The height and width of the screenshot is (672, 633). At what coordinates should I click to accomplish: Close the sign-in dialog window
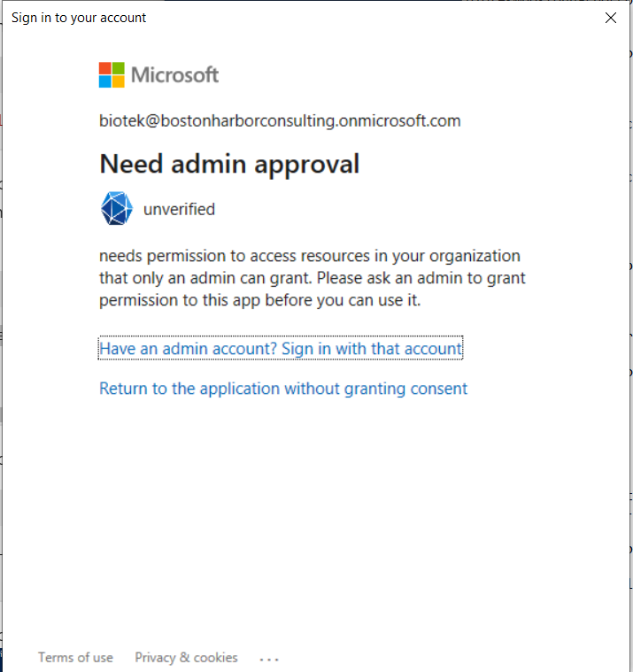tap(610, 18)
